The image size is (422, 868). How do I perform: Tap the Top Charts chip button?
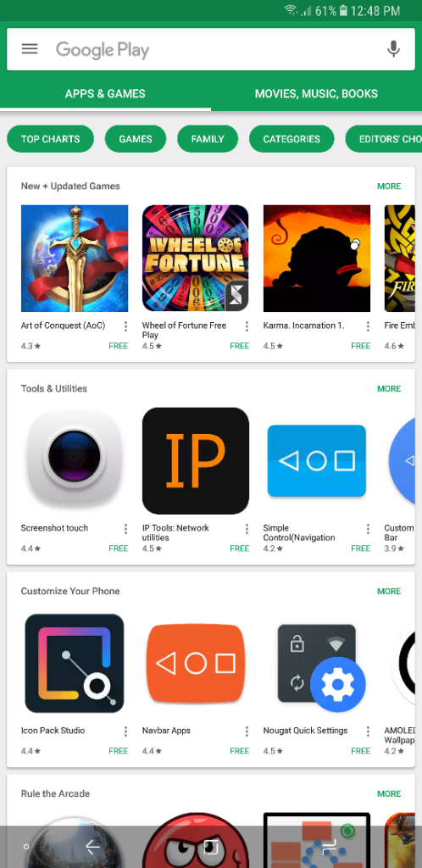pos(50,139)
